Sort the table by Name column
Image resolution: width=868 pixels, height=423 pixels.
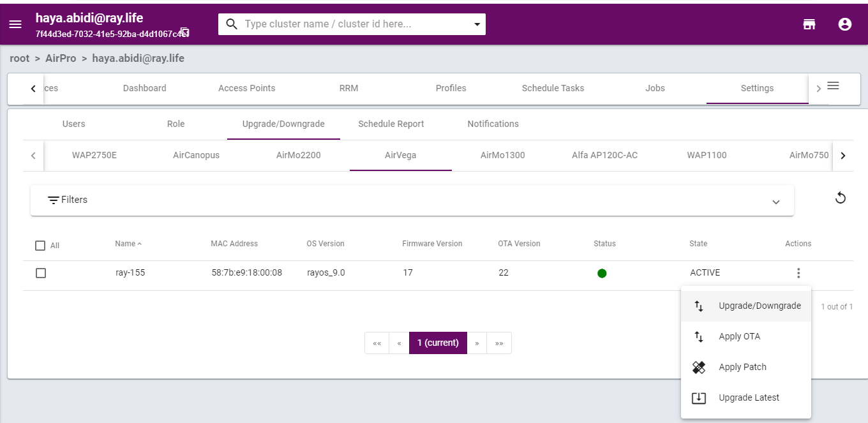tap(128, 244)
